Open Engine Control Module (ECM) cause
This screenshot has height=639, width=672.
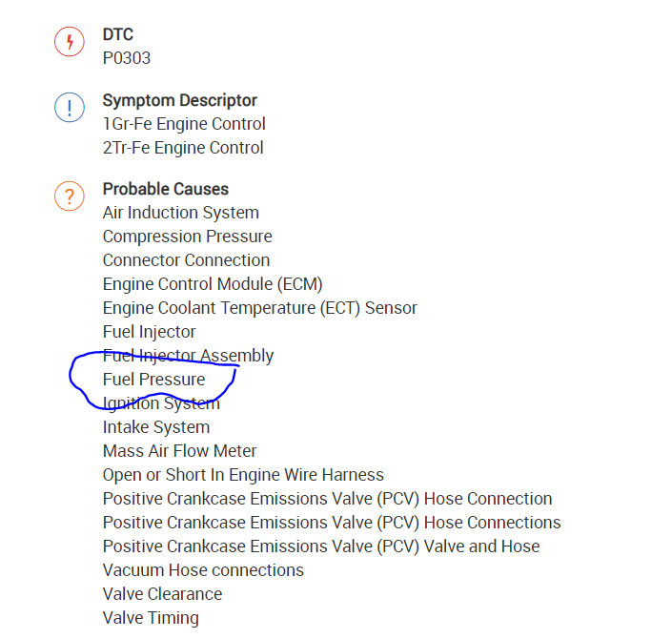(213, 284)
